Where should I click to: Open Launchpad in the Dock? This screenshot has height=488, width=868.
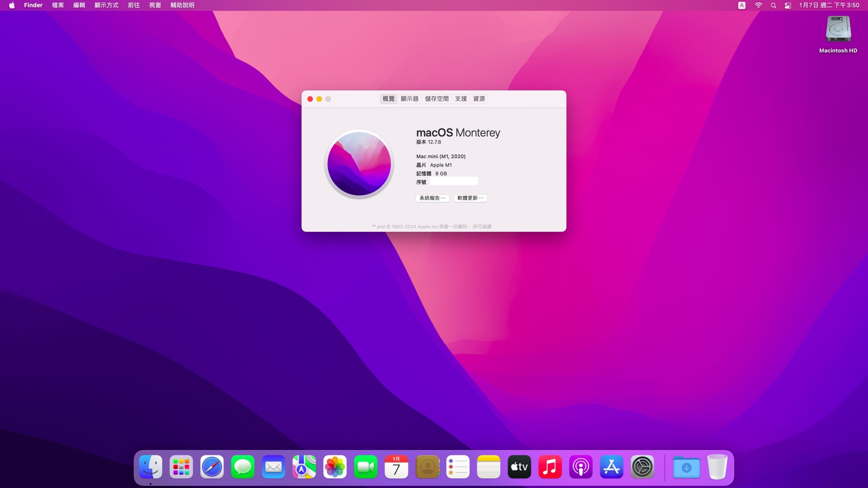point(181,467)
